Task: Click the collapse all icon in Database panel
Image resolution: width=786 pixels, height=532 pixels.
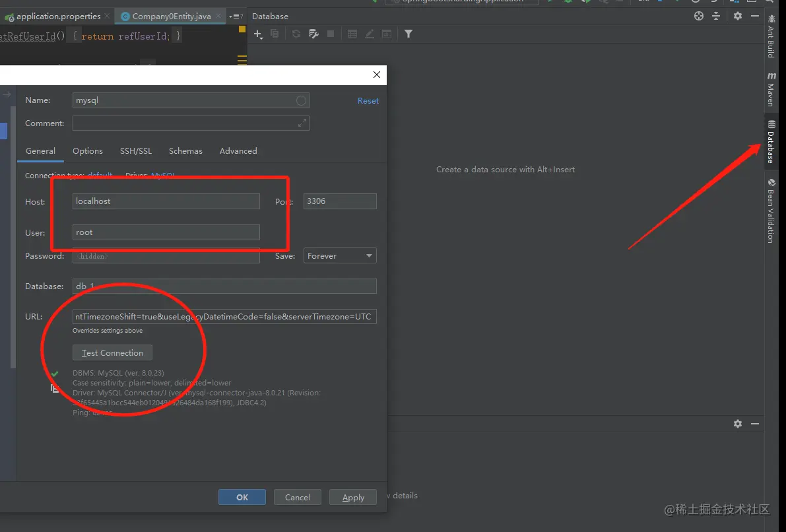Action: 716,16
